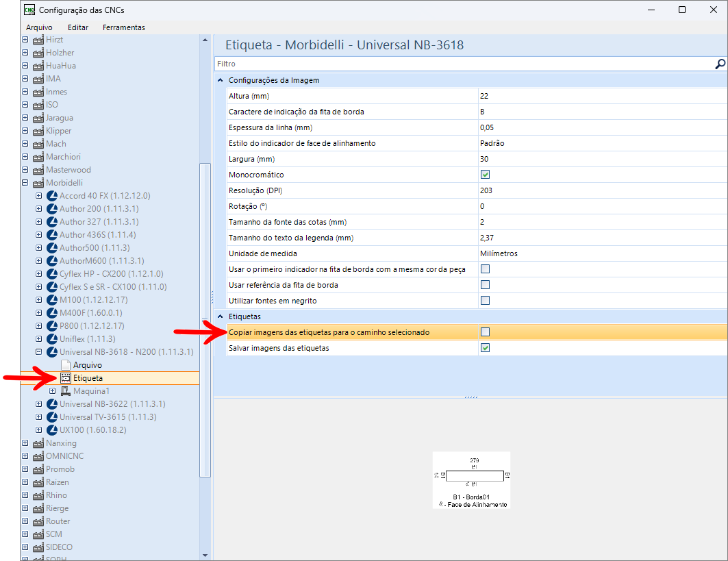Select Author 327 (1.11.3.1) in tree
728x561 pixels.
pyautogui.click(x=99, y=222)
